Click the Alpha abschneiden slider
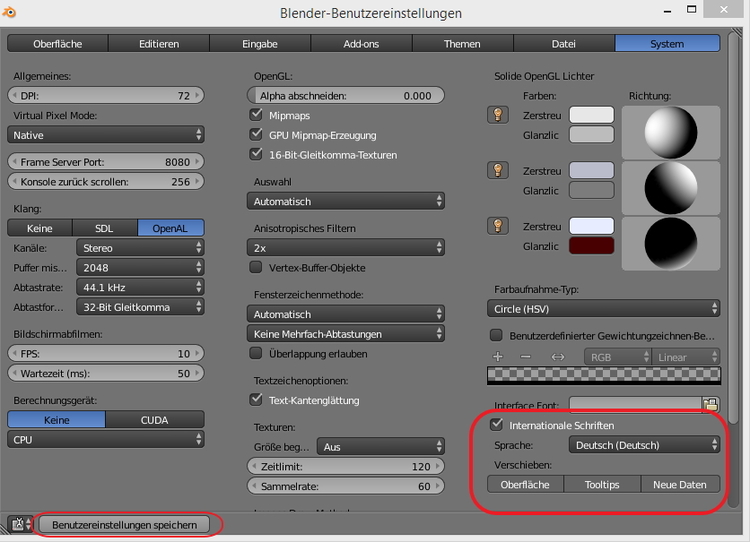Screen dimensions: 750x542 point(346,95)
